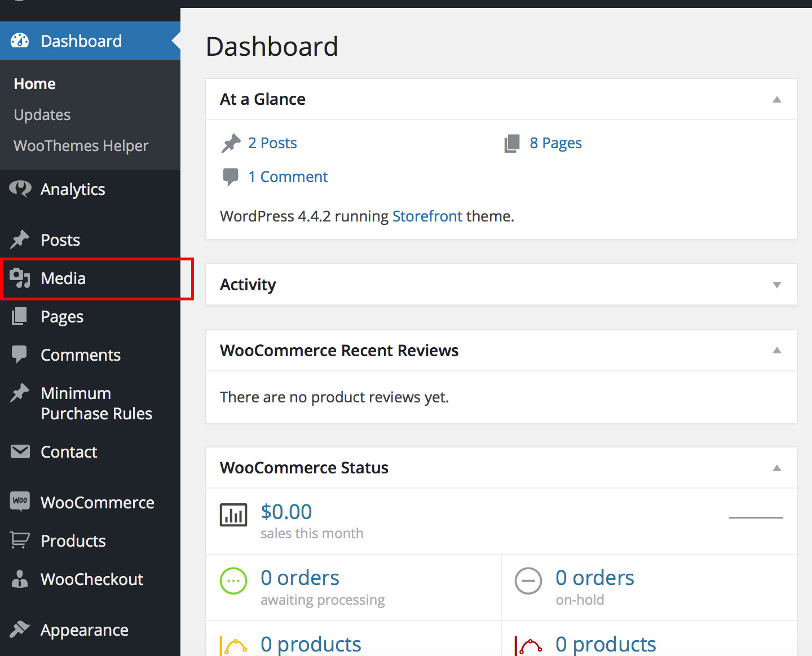812x656 pixels.
Task: Open Minimum Purchase Rules menu
Action: point(96,404)
